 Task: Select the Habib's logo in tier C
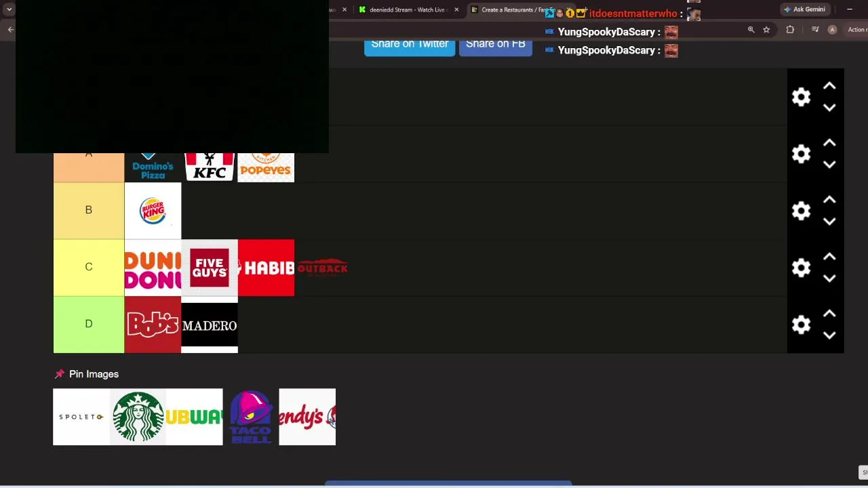pyautogui.click(x=266, y=268)
